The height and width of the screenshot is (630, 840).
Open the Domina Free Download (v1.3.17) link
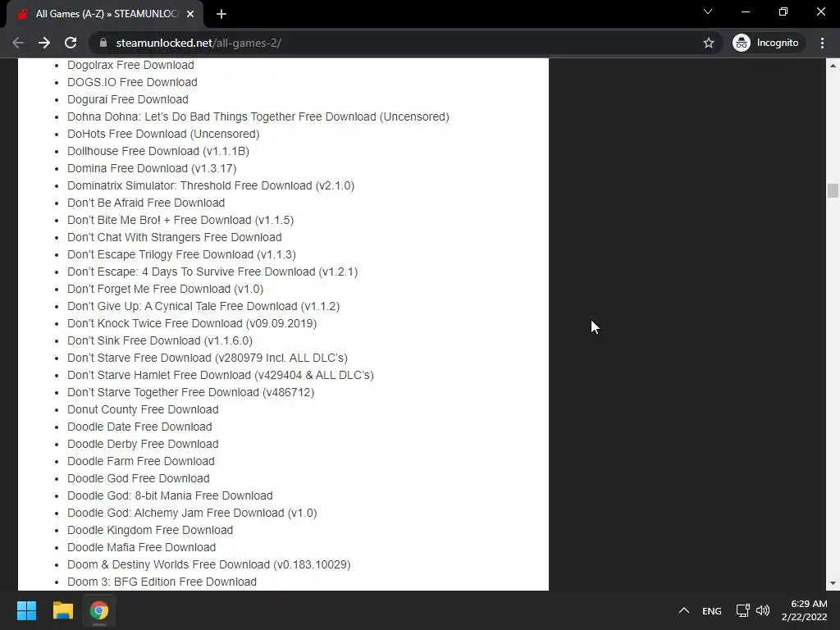tap(152, 168)
